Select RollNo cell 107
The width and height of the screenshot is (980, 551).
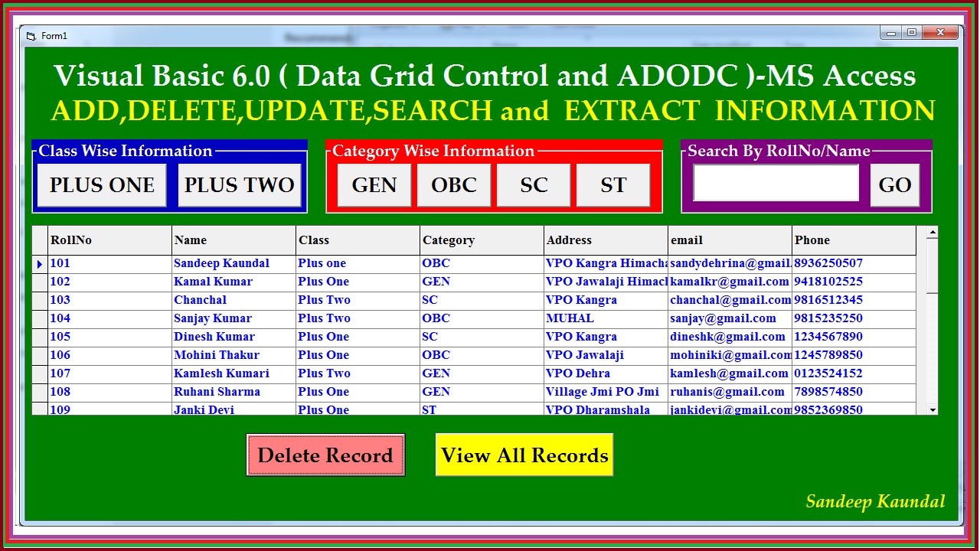pos(109,373)
